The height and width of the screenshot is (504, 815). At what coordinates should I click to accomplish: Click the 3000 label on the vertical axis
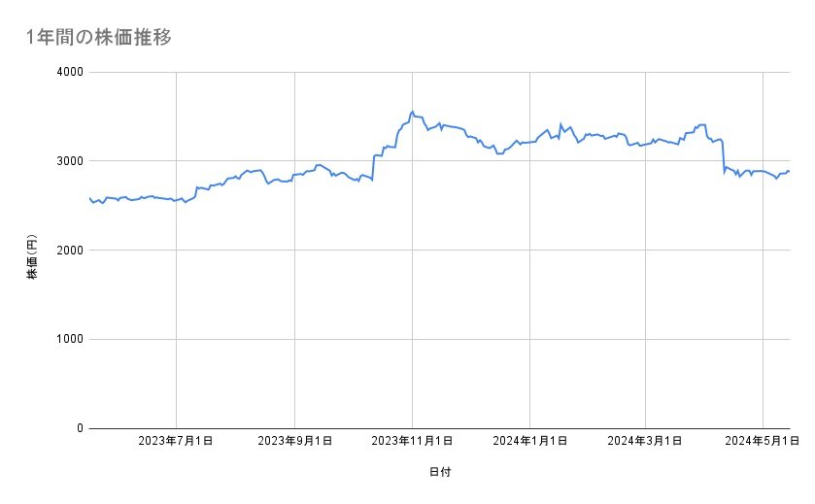point(67,161)
